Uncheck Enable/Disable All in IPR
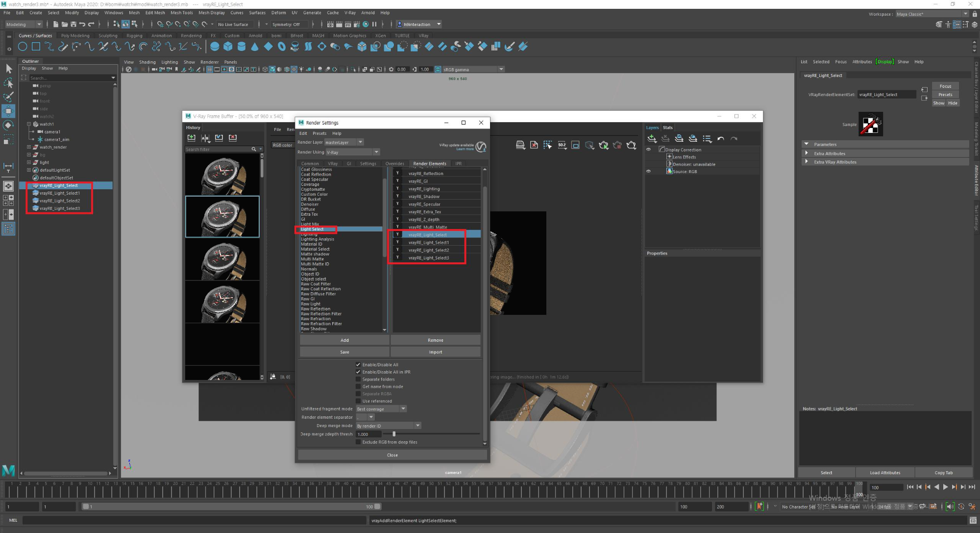This screenshot has height=533, width=980. tap(358, 372)
